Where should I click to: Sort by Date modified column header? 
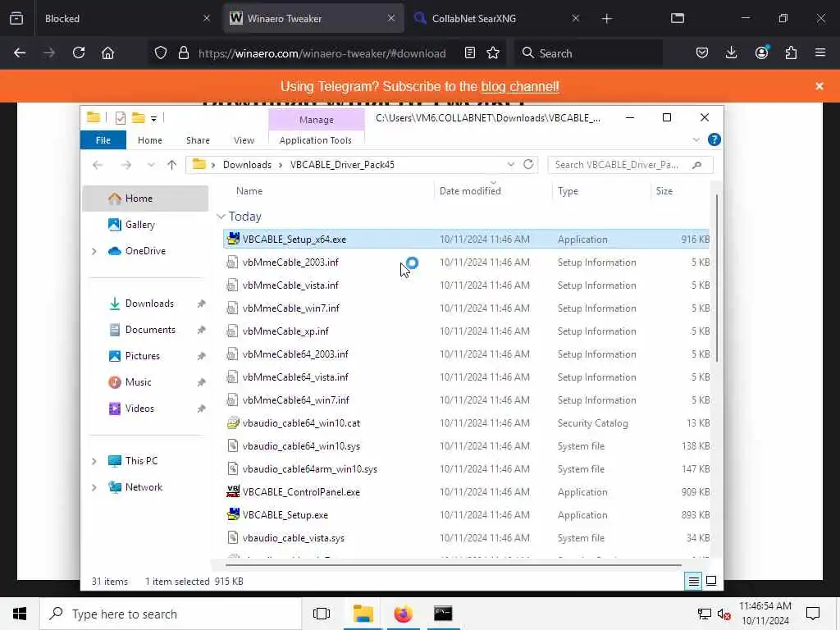click(x=470, y=190)
